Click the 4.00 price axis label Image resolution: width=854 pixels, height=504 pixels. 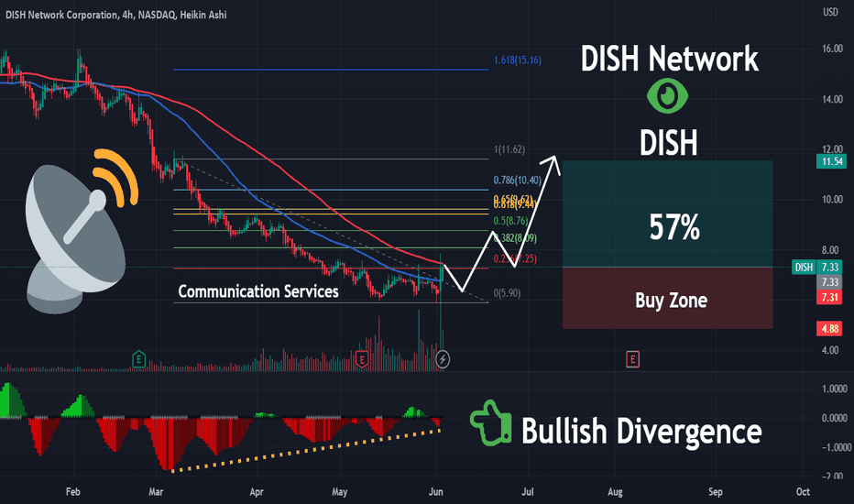click(x=830, y=350)
